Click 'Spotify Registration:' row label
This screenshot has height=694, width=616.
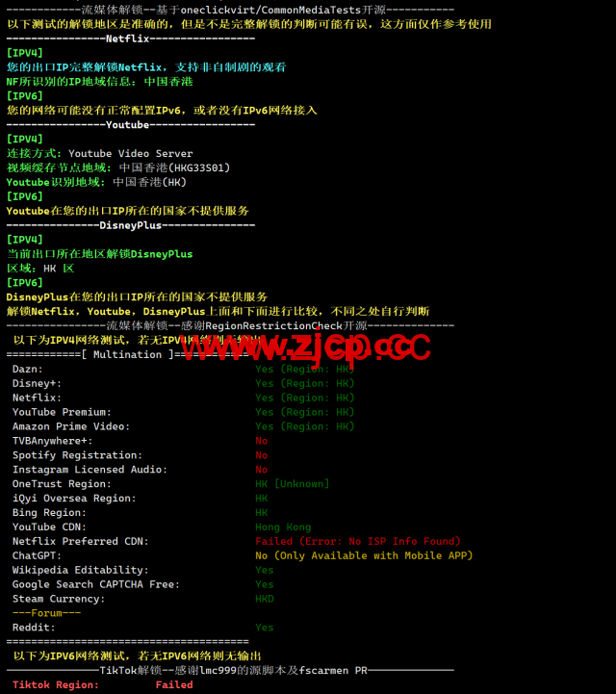pos(77,455)
